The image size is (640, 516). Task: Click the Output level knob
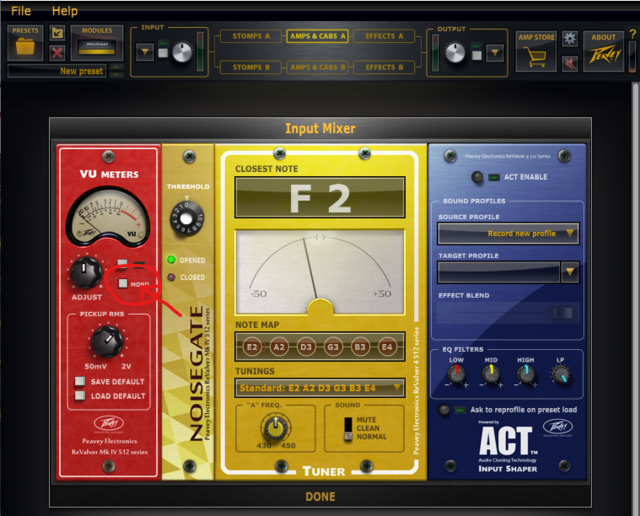[x=454, y=52]
